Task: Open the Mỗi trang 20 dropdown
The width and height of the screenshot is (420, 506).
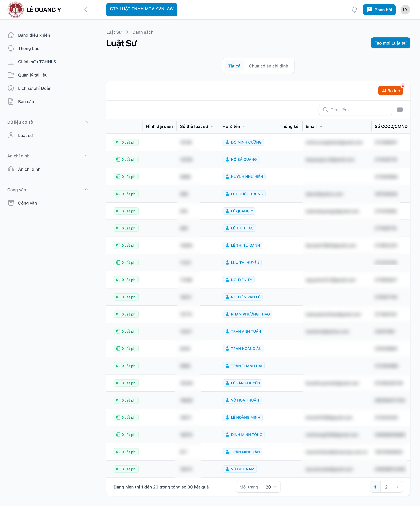Action: point(271,487)
